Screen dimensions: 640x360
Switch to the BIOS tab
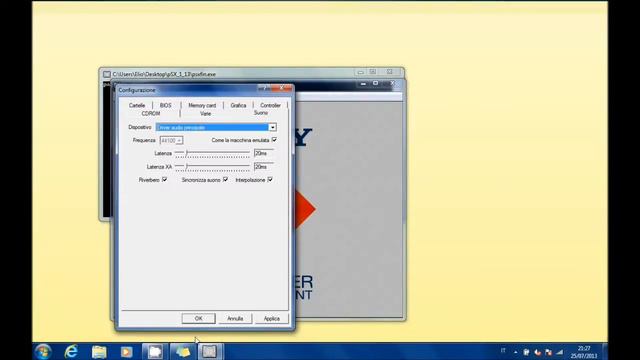pyautogui.click(x=165, y=105)
